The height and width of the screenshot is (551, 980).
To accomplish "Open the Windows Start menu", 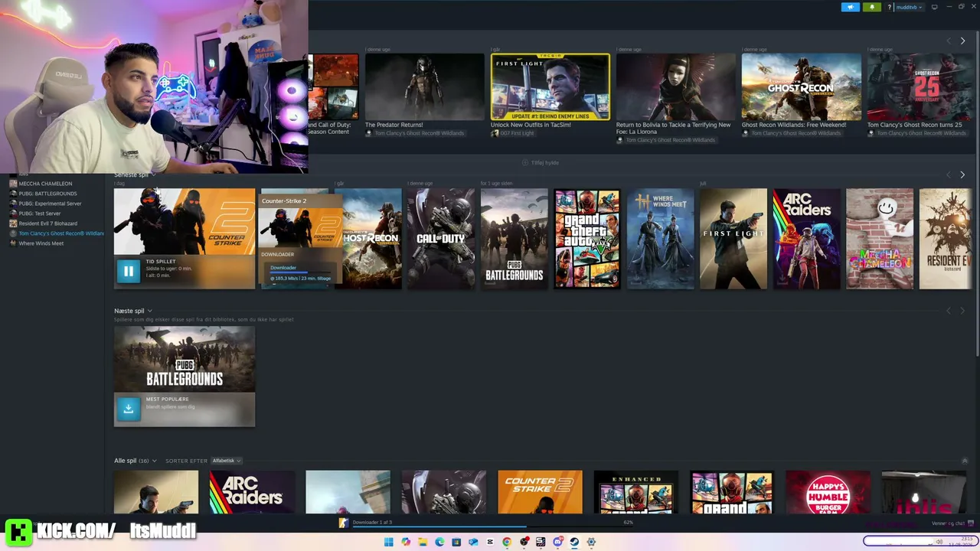I will 389,542.
